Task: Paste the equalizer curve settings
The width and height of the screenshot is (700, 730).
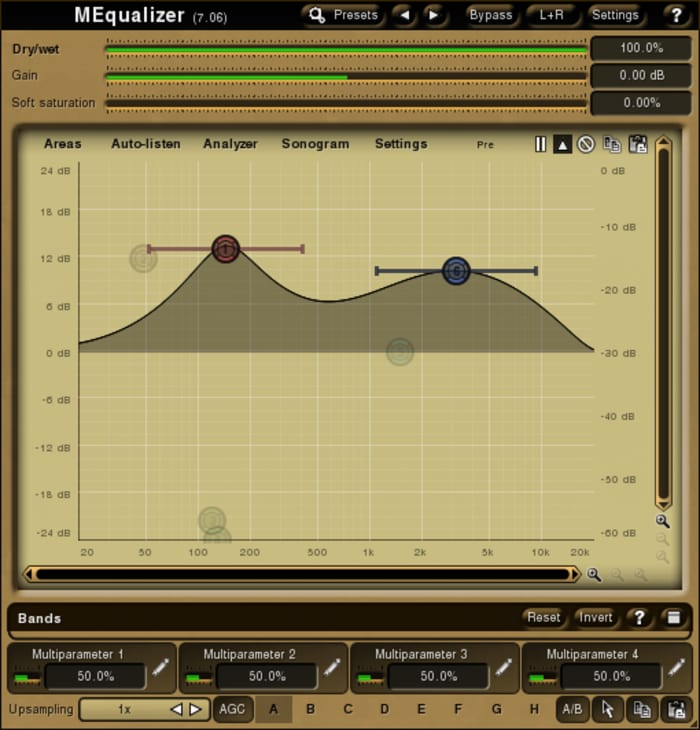Action: pos(638,144)
